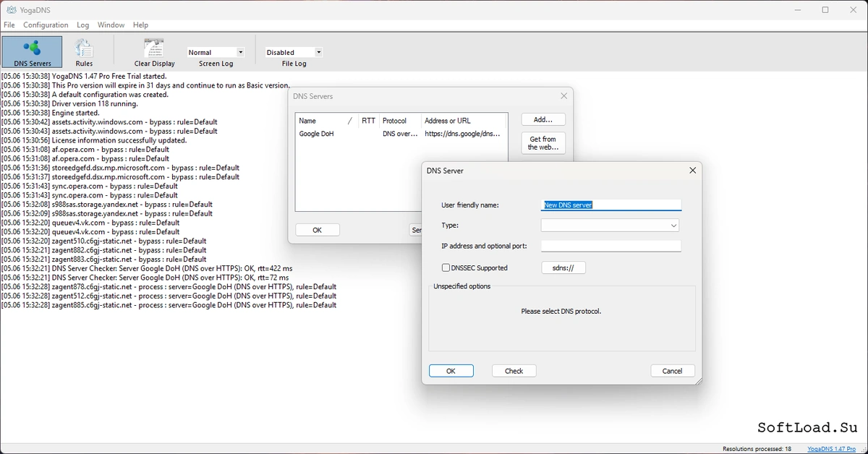Click log line 'License information successfully updated.'
Screen dimensions: 868x454
94,140
